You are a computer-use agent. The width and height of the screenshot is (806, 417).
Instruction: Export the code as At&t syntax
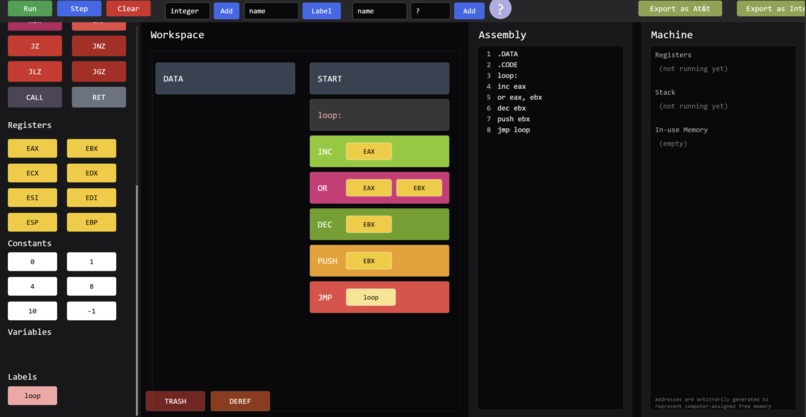(x=680, y=9)
